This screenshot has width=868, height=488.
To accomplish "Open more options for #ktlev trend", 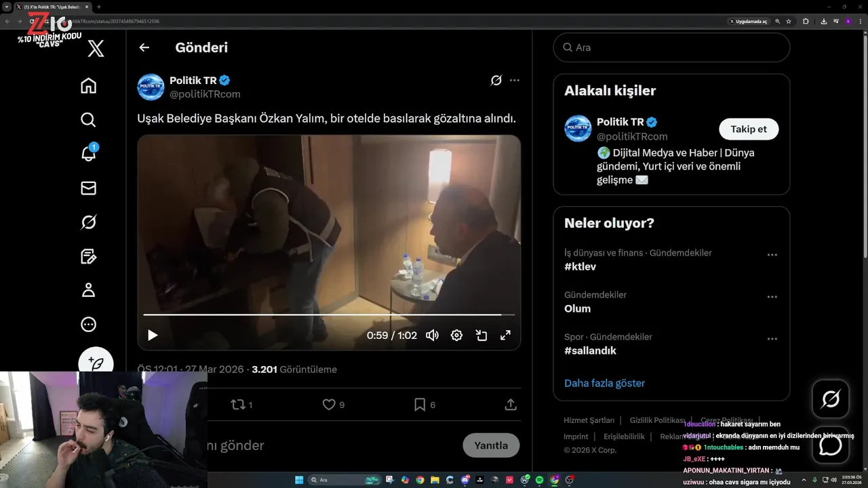I will 772,255.
